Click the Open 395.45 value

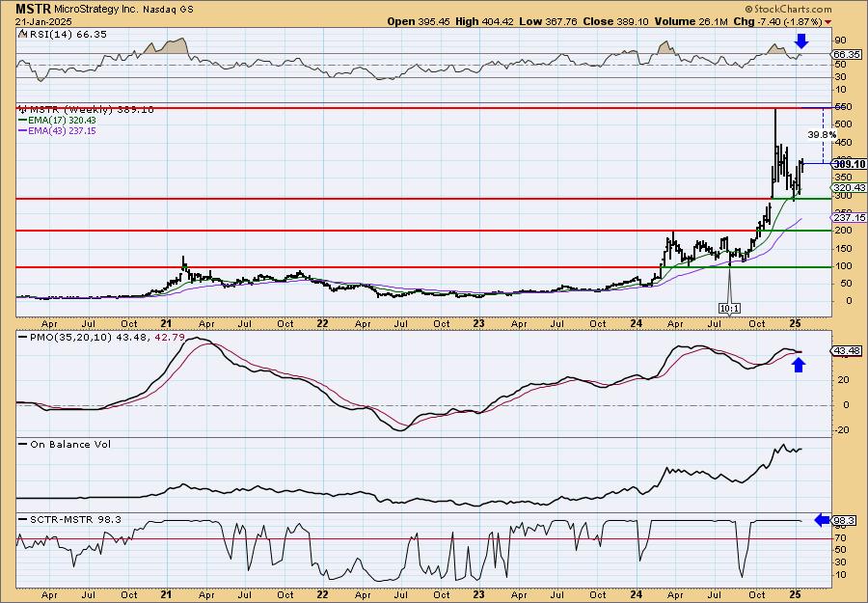tap(419, 21)
